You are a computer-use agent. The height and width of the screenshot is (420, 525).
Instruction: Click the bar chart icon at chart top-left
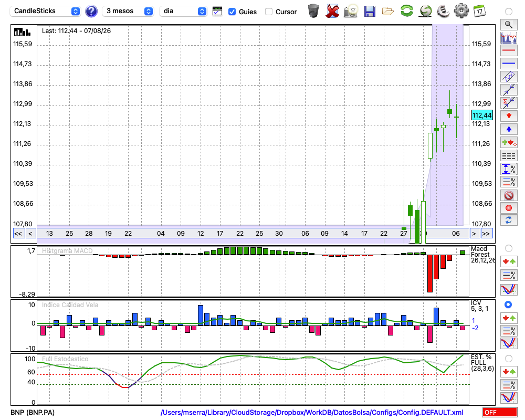coord(22,32)
